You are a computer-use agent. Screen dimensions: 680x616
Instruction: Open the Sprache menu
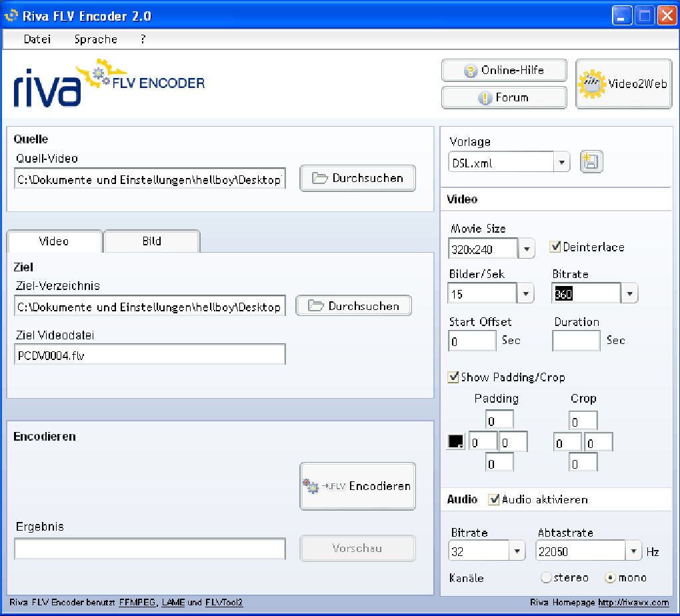[x=96, y=39]
